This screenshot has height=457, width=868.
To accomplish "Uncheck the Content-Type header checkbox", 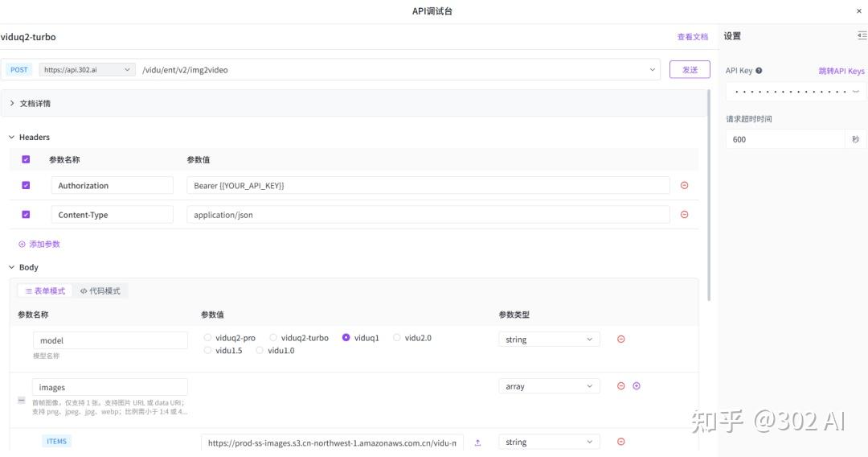I will 26,215.
